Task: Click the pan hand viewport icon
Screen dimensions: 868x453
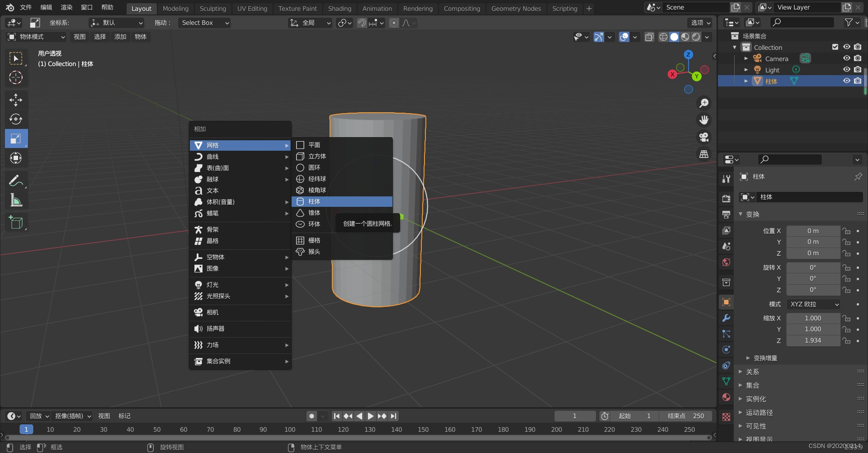Action: [704, 120]
